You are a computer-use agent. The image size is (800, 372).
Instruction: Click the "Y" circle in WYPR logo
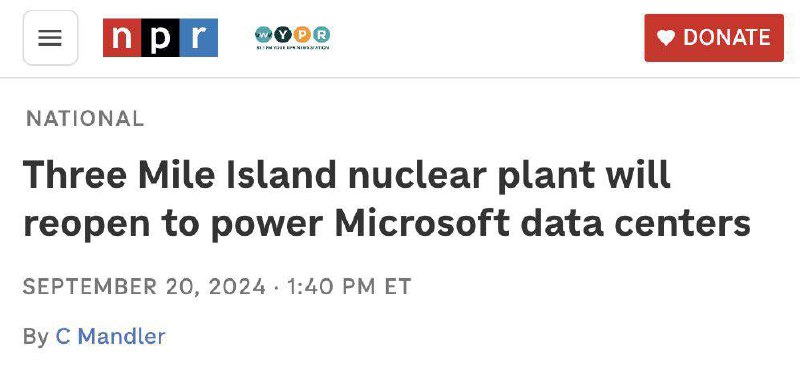point(283,35)
